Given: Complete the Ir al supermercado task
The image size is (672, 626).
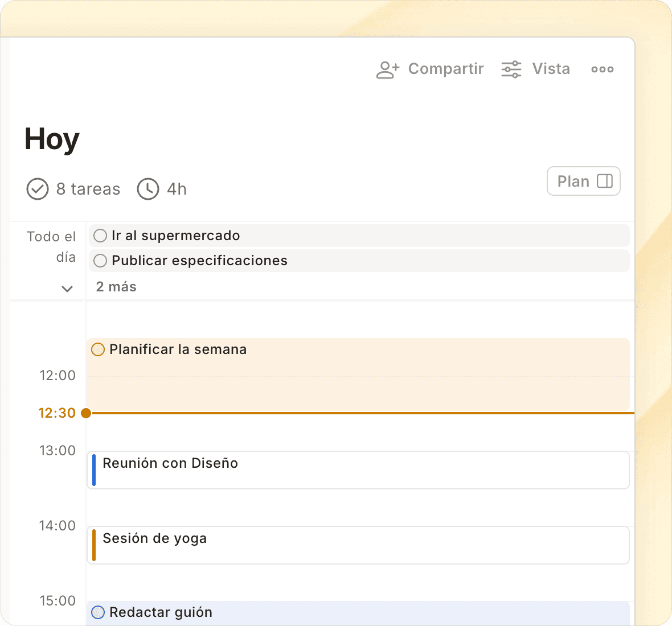Looking at the screenshot, I should pyautogui.click(x=100, y=236).
